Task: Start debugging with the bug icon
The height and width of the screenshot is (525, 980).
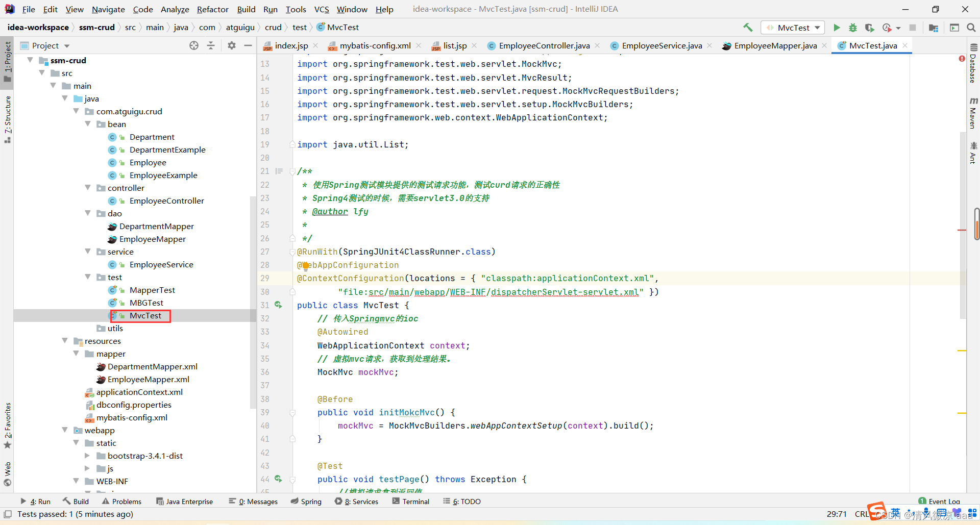Action: pyautogui.click(x=853, y=28)
